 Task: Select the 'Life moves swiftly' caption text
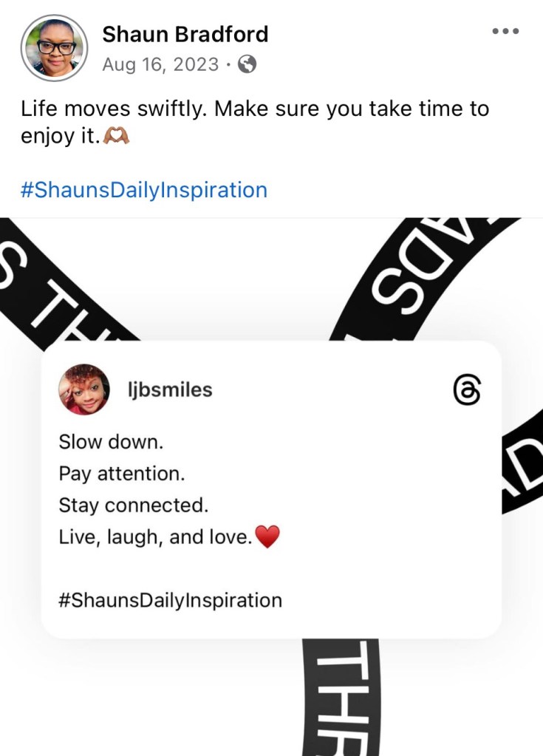[255, 122]
